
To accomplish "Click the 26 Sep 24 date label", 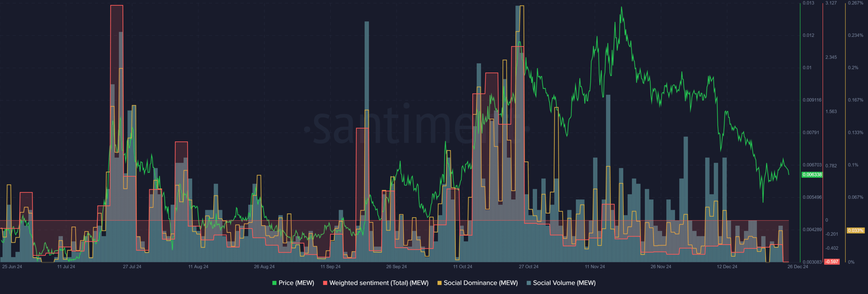I will pos(396,267).
